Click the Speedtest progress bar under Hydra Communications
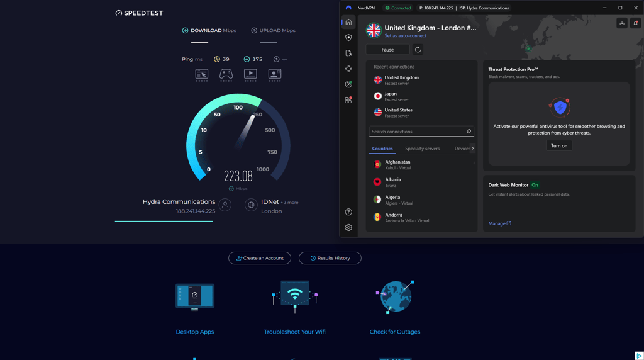 click(x=164, y=221)
